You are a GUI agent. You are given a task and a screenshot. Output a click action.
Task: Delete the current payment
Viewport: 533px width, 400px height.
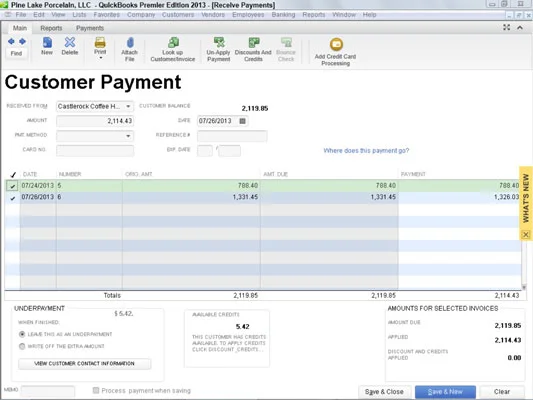[x=70, y=46]
